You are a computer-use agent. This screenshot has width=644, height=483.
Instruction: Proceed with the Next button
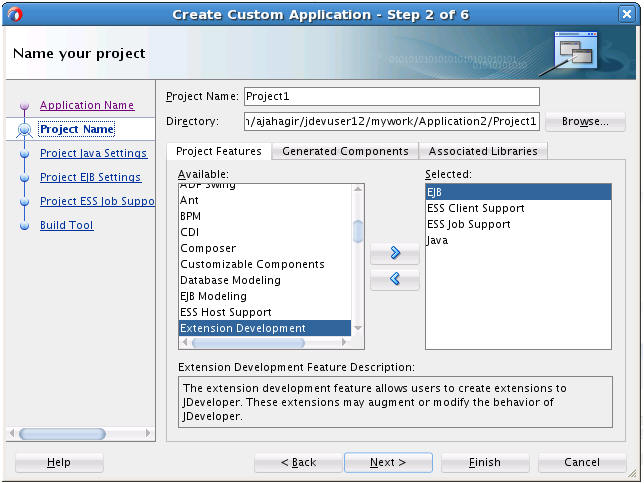pyautogui.click(x=388, y=462)
